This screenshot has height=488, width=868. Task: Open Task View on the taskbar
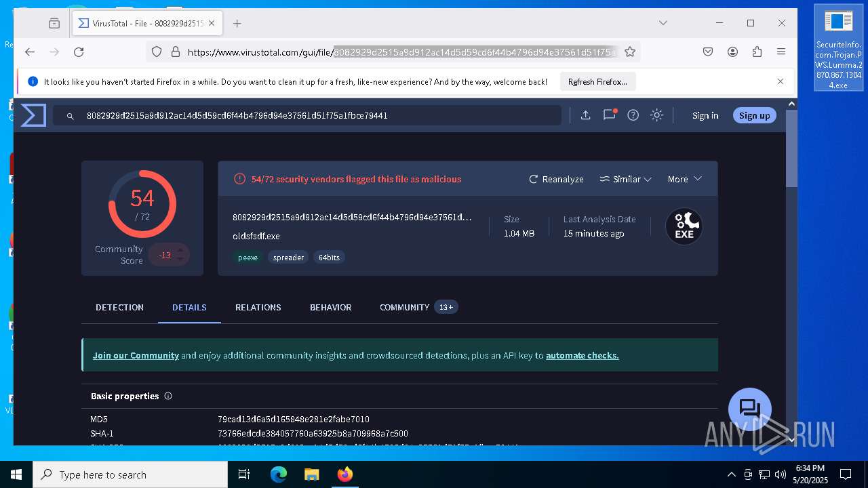[244, 474]
